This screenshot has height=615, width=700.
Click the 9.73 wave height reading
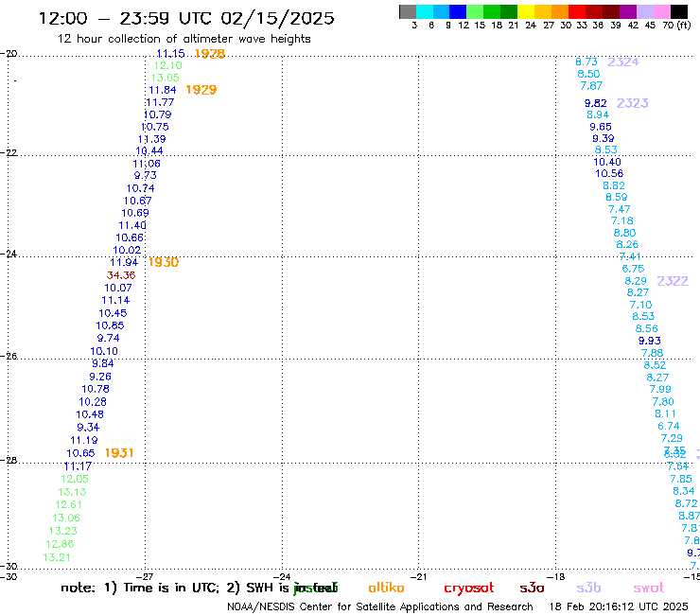[145, 176]
